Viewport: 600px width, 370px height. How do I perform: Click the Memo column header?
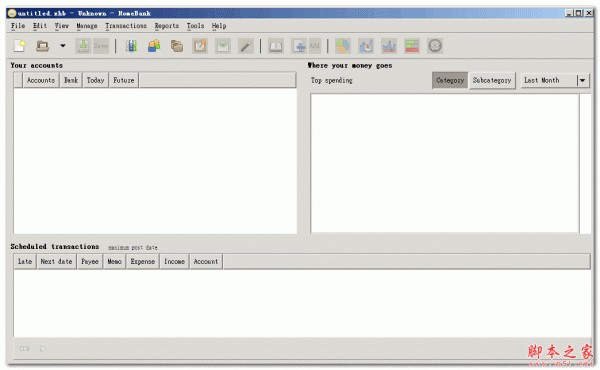(114, 262)
